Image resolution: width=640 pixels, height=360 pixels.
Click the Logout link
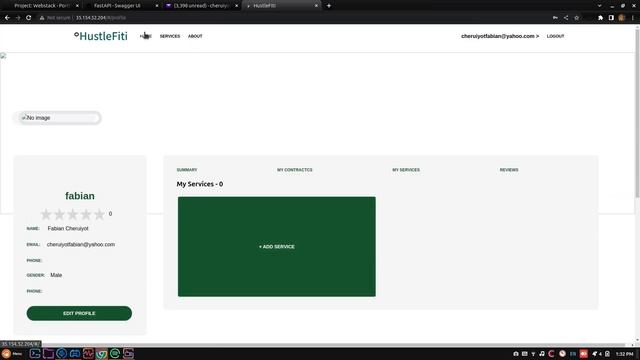pos(556,36)
